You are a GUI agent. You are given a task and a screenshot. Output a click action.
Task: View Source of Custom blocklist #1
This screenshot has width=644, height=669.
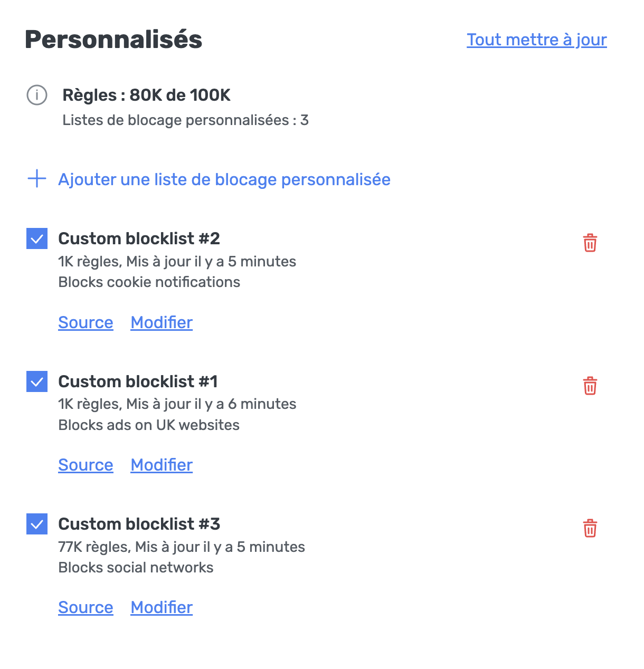(x=86, y=465)
